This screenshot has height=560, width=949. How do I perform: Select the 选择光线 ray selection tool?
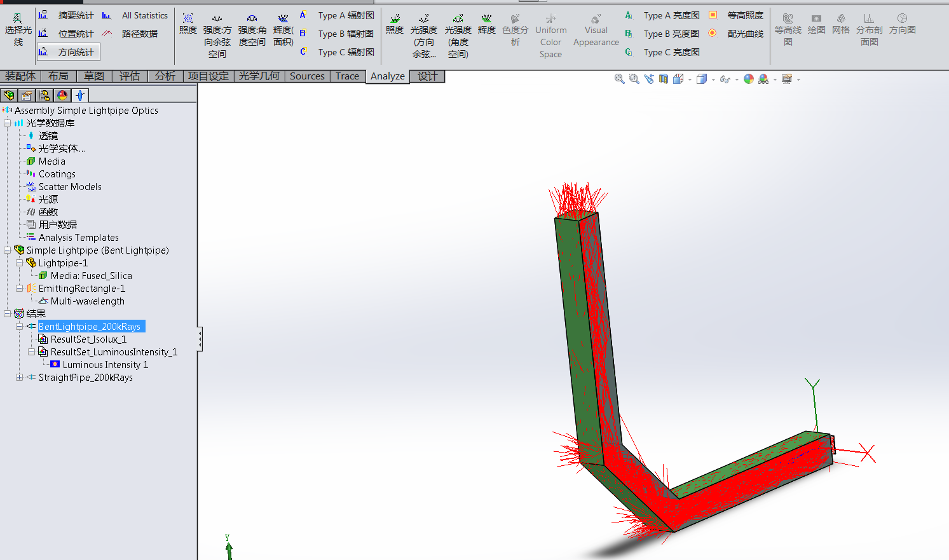(x=18, y=30)
